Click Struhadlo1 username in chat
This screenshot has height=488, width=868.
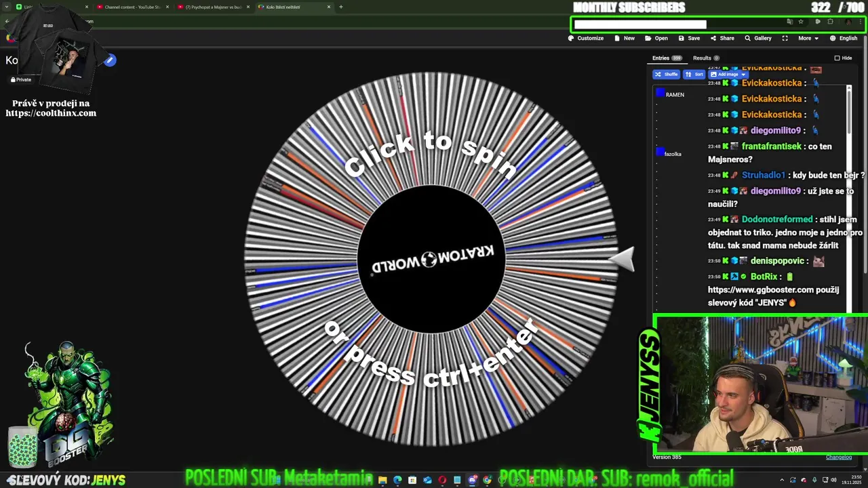(763, 175)
